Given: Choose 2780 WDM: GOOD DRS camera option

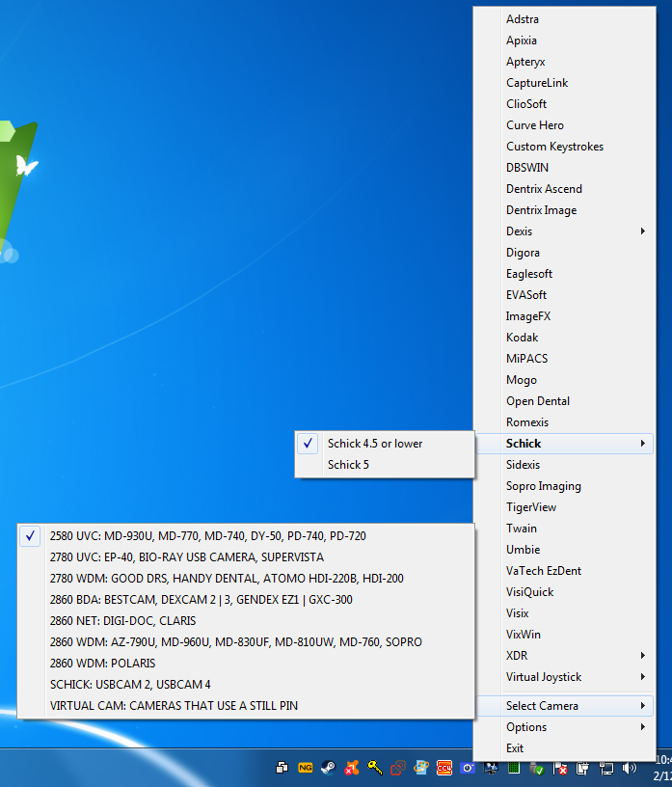Looking at the screenshot, I should 246,579.
